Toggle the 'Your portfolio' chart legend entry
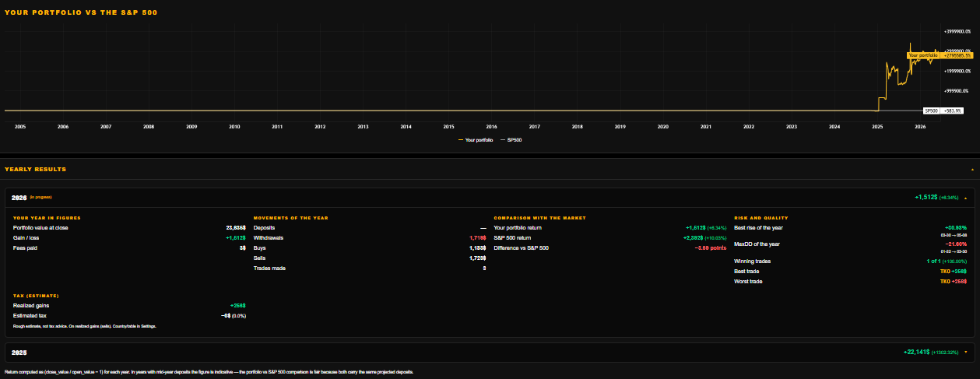The width and height of the screenshot is (980, 379). coord(475,140)
